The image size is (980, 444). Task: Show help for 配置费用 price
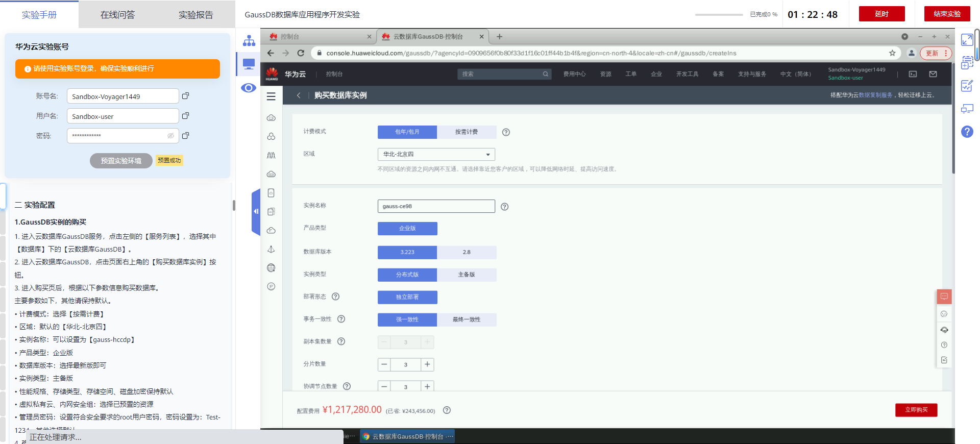pyautogui.click(x=447, y=410)
